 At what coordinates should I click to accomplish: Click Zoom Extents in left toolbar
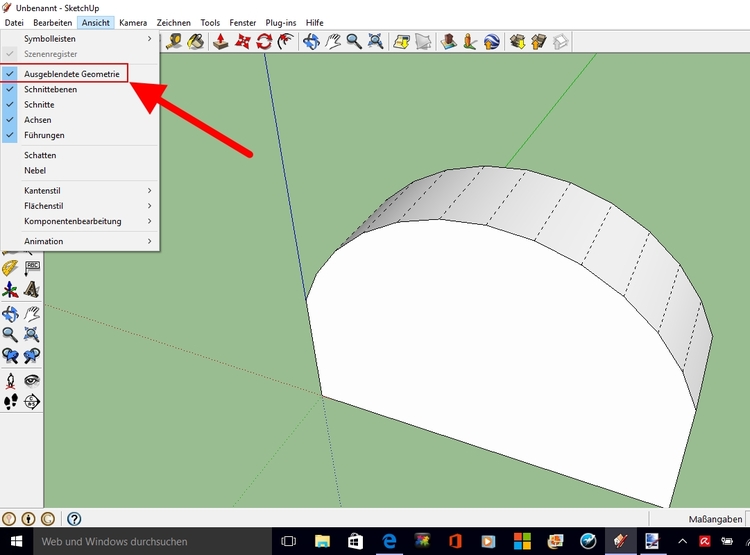coord(32,334)
